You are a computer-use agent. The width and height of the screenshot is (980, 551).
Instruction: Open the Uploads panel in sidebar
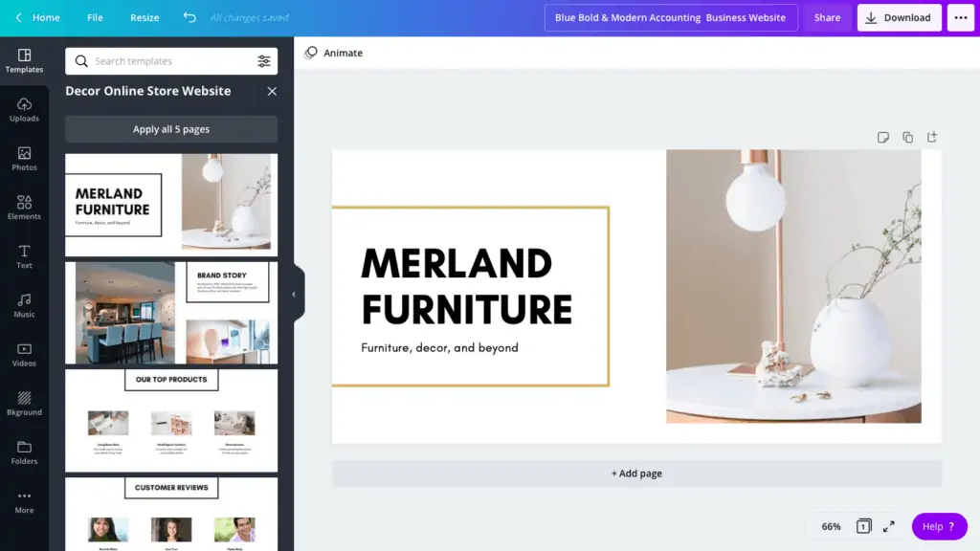[x=24, y=109]
